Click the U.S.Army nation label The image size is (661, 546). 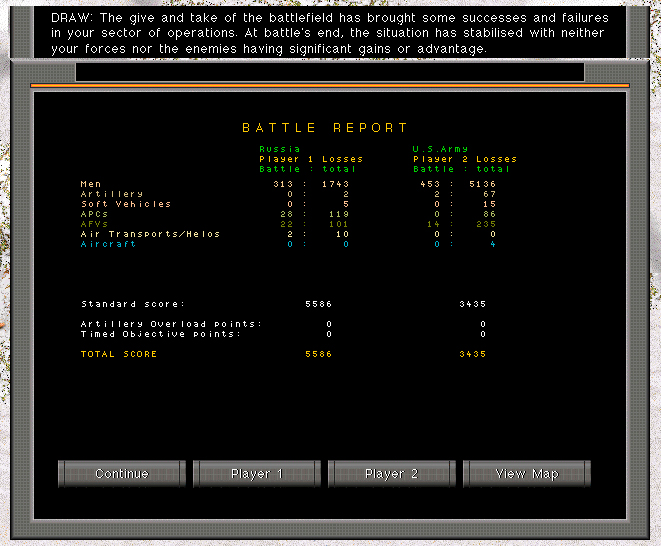440,149
